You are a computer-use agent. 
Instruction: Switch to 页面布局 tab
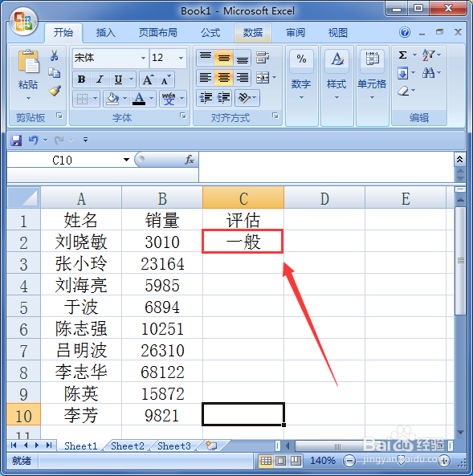tap(158, 32)
